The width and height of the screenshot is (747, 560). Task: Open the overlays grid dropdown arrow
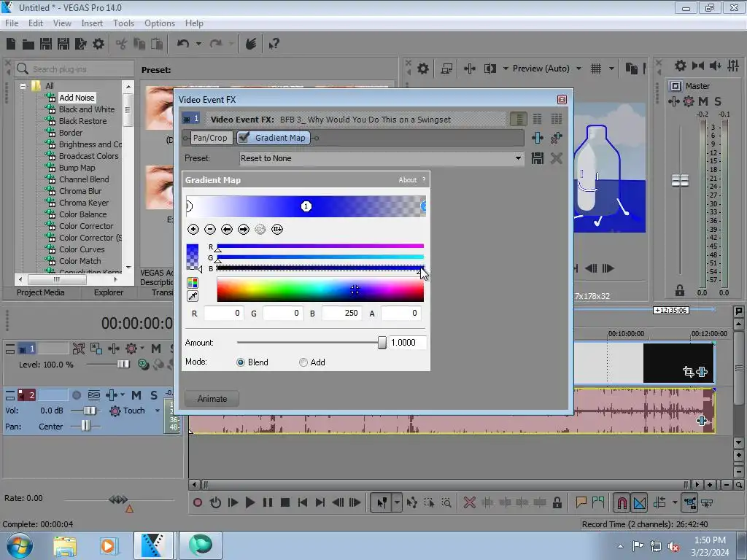(611, 69)
